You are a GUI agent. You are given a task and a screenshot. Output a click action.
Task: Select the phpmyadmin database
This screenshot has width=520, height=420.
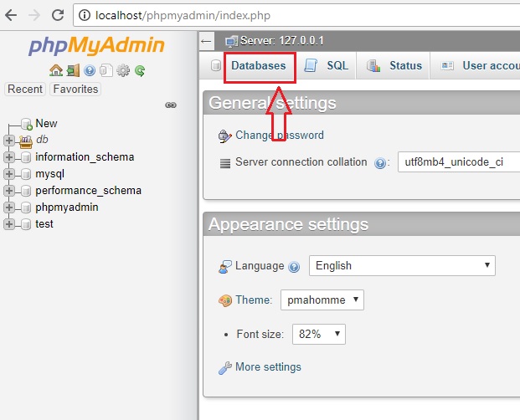(67, 207)
